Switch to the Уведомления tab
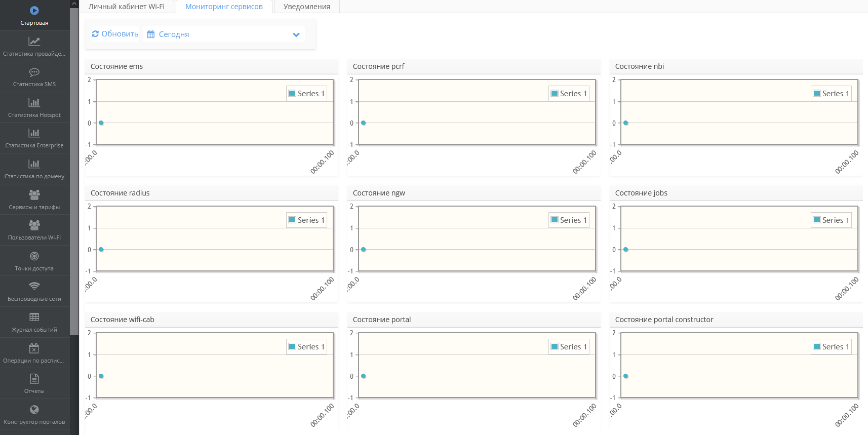The image size is (868, 435). coord(306,7)
